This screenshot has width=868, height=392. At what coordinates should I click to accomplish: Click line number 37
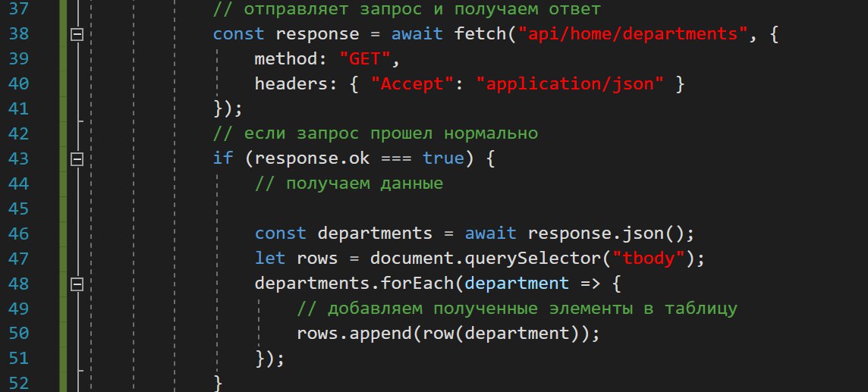pyautogui.click(x=18, y=9)
